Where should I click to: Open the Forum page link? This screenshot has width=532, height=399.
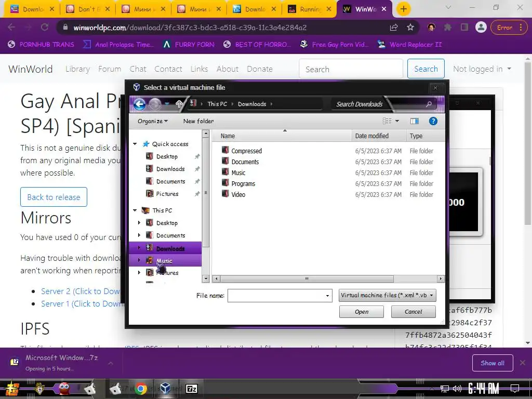point(110,69)
